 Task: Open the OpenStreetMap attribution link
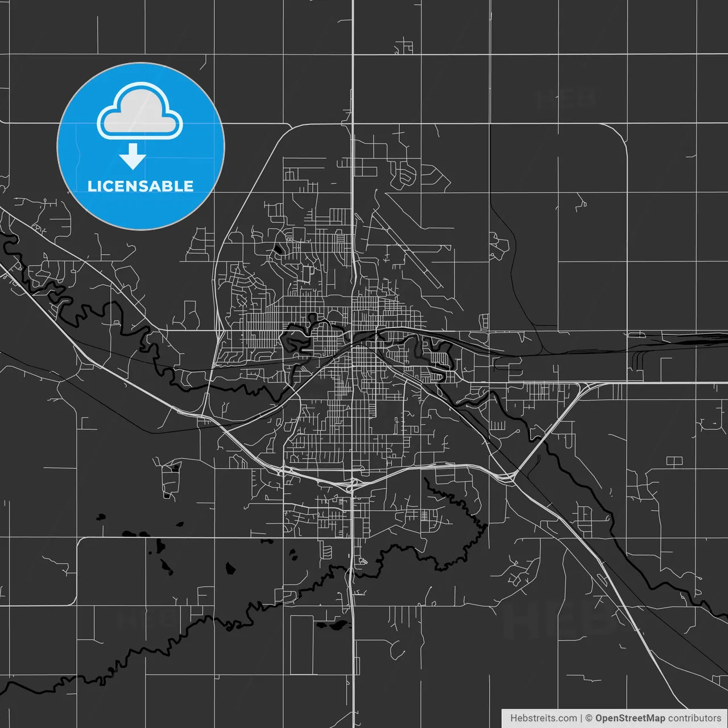[631, 717]
